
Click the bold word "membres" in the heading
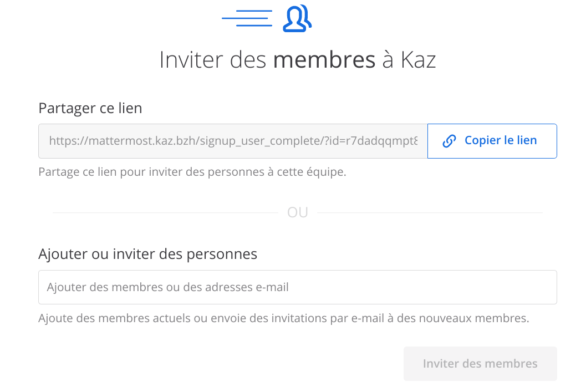coord(324,60)
